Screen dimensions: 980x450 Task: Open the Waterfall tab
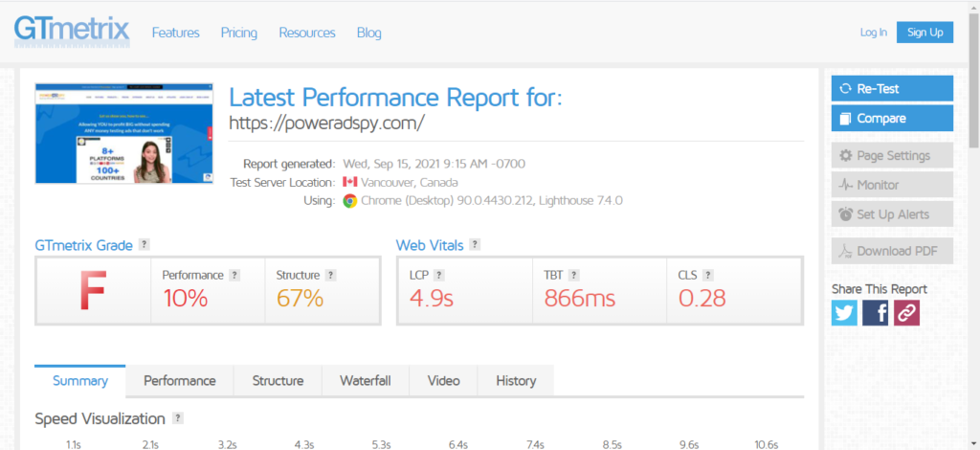[x=366, y=381]
